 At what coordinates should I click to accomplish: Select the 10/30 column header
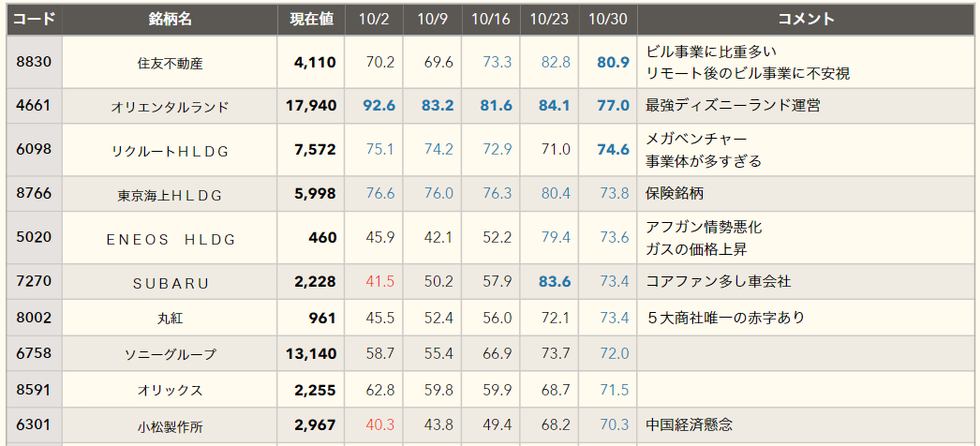(x=609, y=20)
